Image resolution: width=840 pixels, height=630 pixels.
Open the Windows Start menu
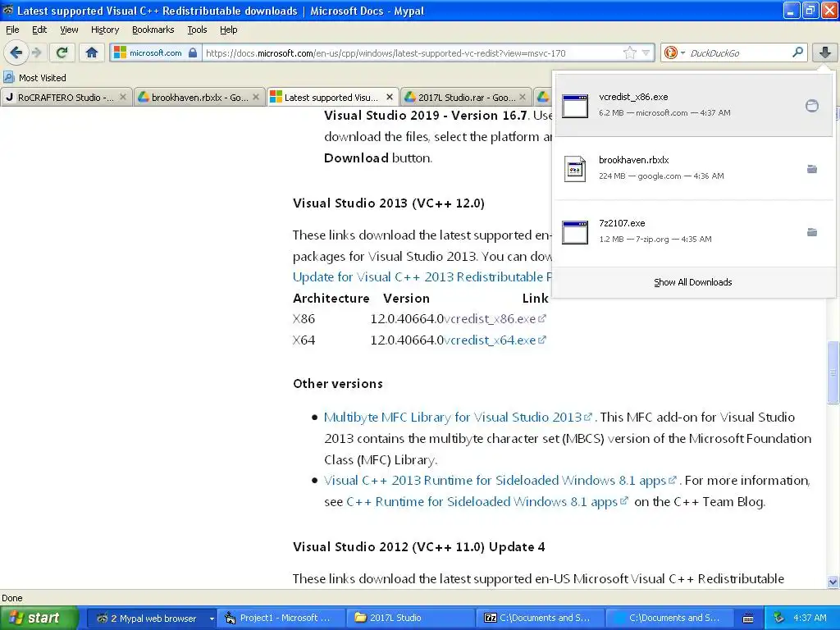(39, 618)
